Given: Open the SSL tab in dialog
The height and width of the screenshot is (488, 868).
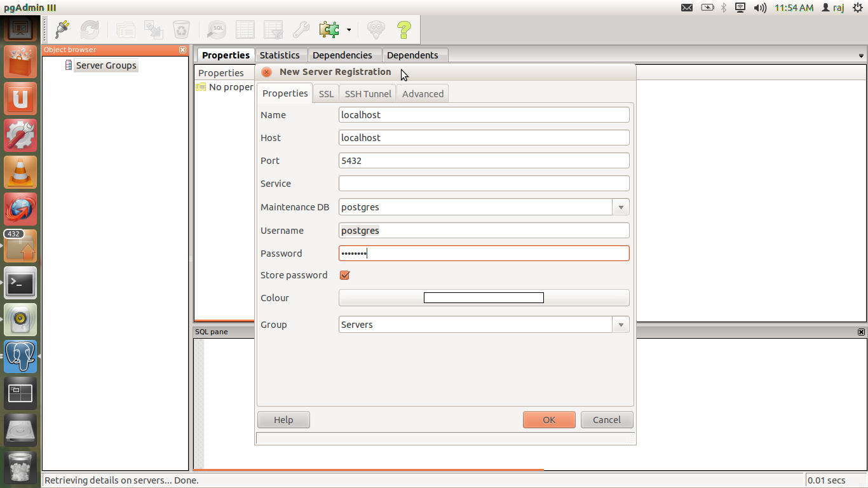Looking at the screenshot, I should pos(326,93).
